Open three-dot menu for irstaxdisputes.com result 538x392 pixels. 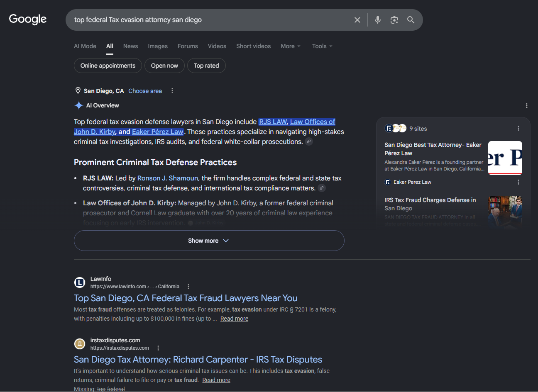coord(158,348)
